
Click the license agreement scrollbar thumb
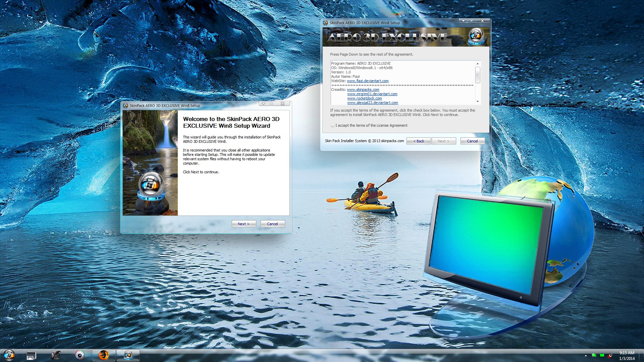[x=478, y=75]
